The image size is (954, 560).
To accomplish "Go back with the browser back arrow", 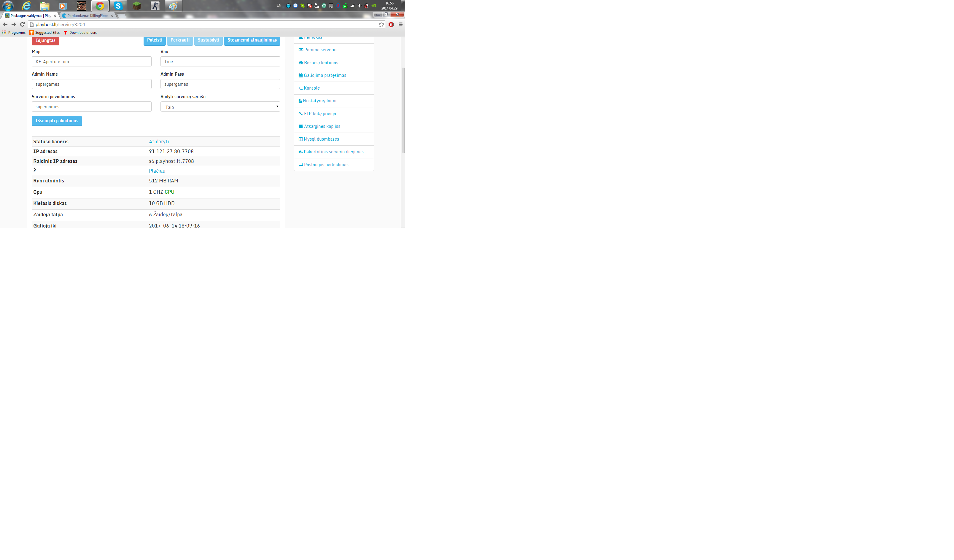I will pyautogui.click(x=5, y=24).
